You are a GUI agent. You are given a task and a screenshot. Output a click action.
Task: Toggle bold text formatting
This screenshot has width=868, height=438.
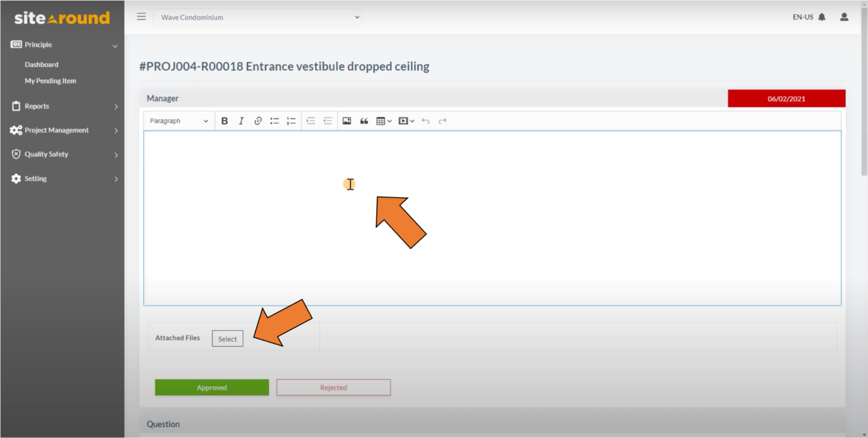coord(224,120)
